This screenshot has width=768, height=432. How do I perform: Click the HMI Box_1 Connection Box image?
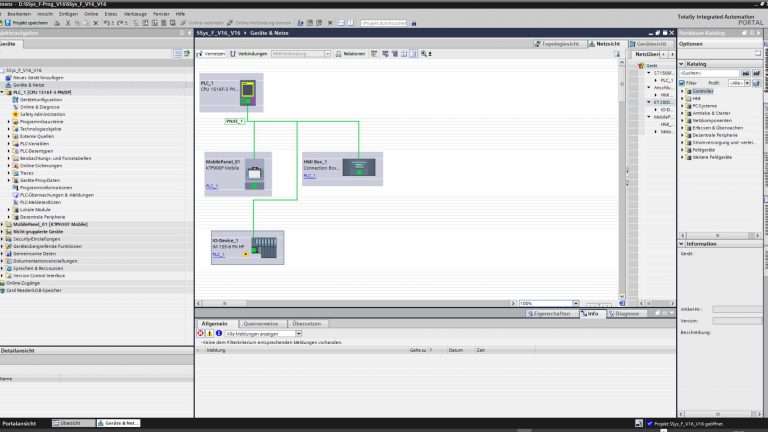coord(359,167)
